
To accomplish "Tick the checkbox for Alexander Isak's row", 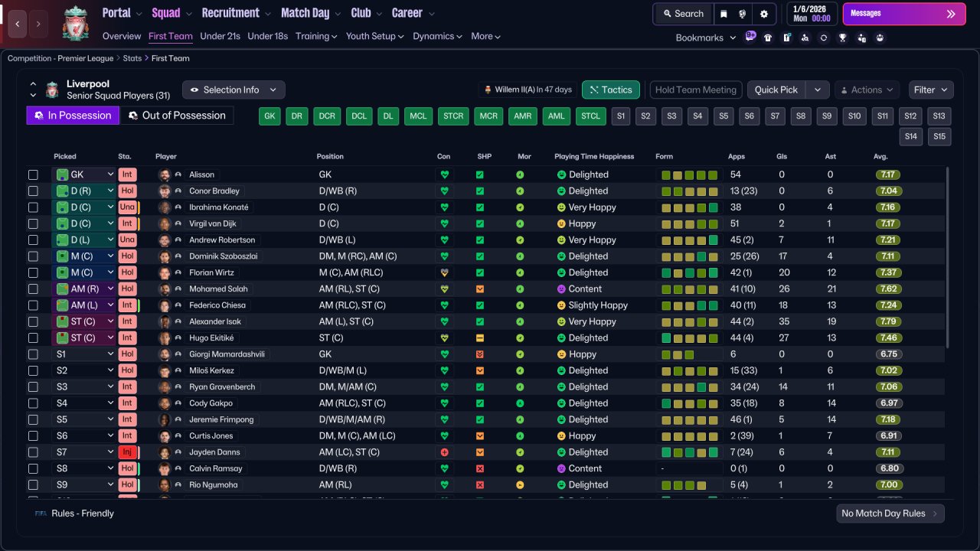I will [33, 321].
